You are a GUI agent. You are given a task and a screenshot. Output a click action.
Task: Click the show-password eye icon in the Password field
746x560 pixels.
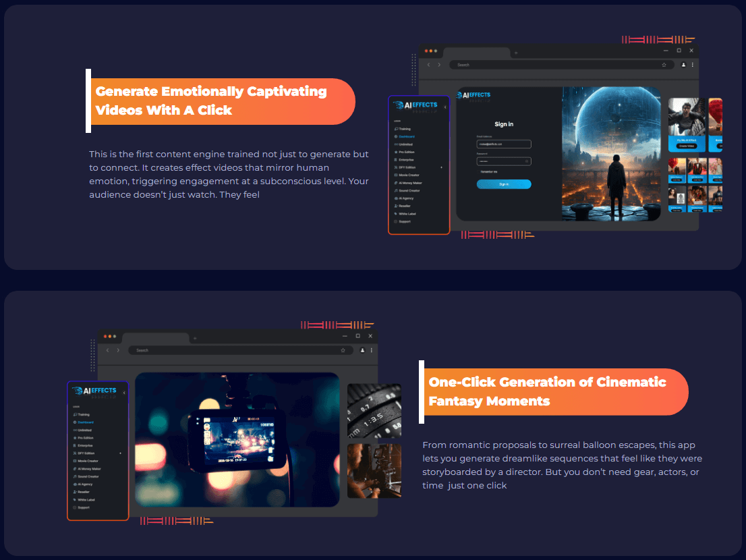click(x=527, y=161)
